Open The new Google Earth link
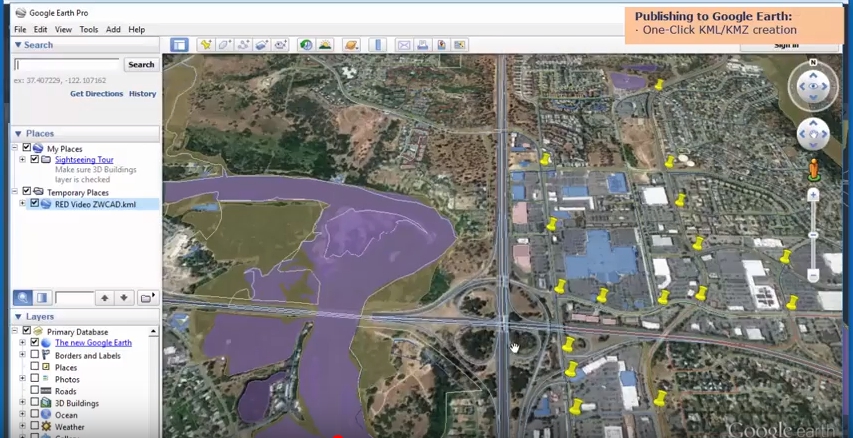The width and height of the screenshot is (853, 438). 94,342
